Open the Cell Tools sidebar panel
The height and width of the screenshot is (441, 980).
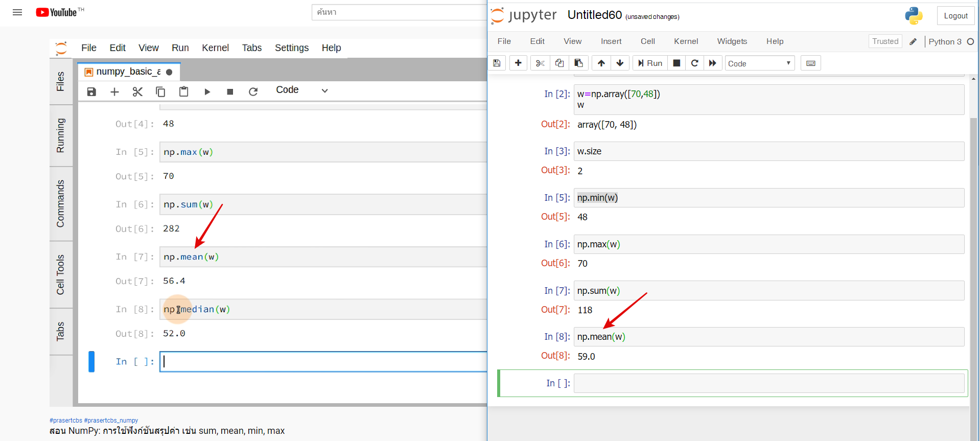click(61, 274)
